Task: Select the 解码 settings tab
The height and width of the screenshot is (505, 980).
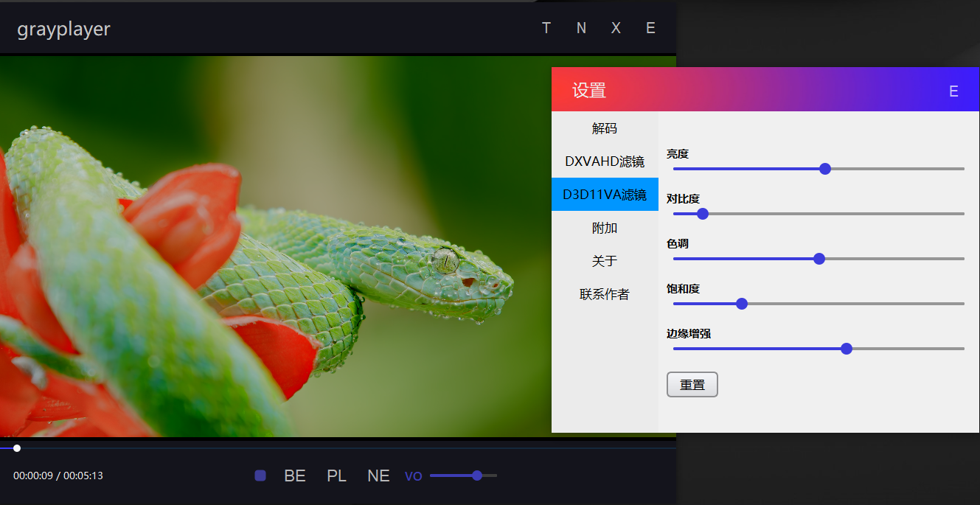Action: 605,128
